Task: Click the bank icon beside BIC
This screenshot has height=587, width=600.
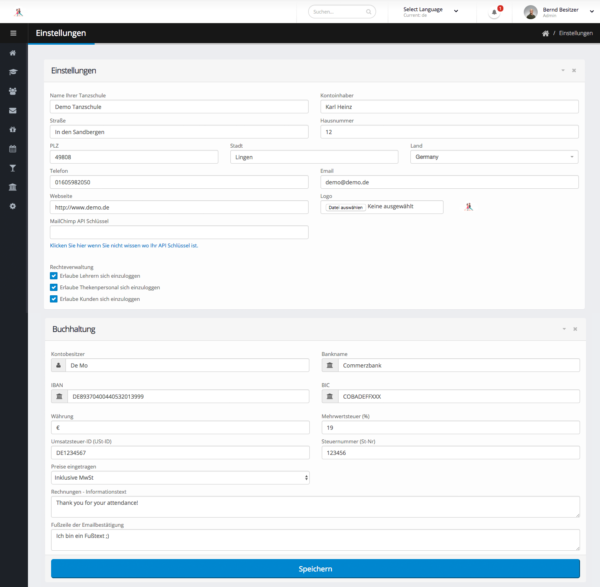Action: point(329,396)
